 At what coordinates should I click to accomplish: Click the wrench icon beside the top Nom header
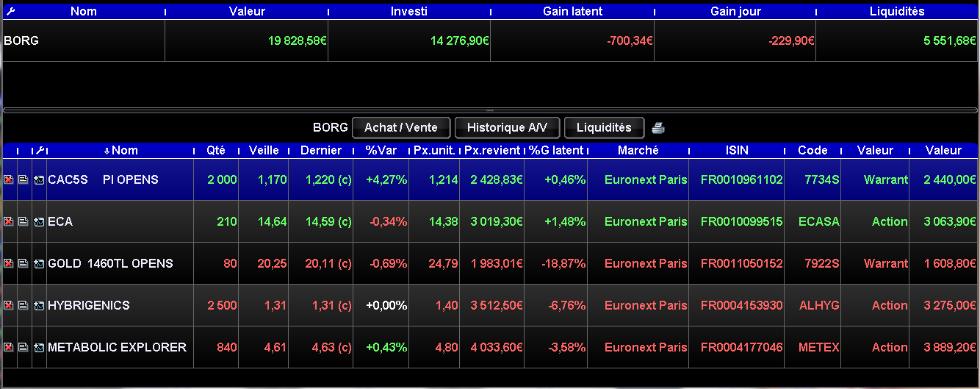coord(10,11)
